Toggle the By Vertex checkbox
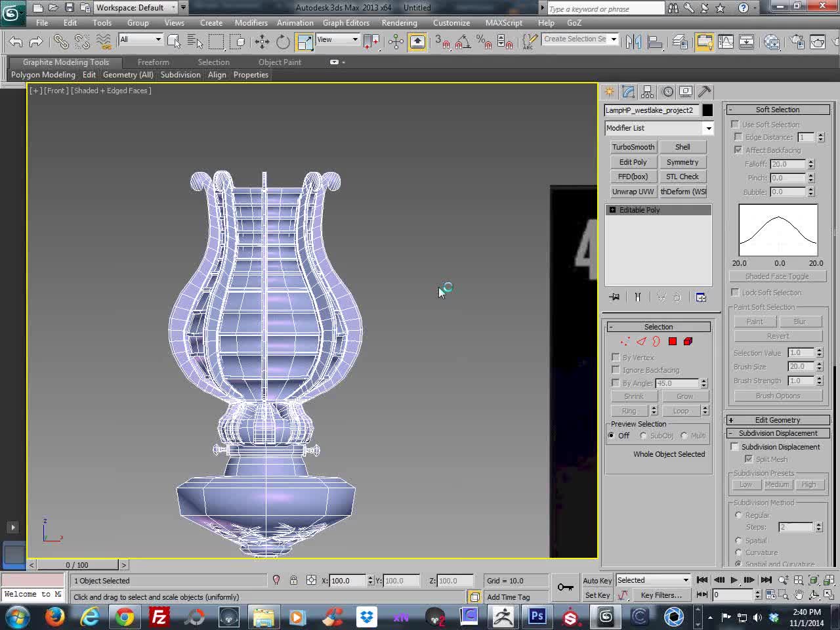This screenshot has width=840, height=630. (616, 357)
